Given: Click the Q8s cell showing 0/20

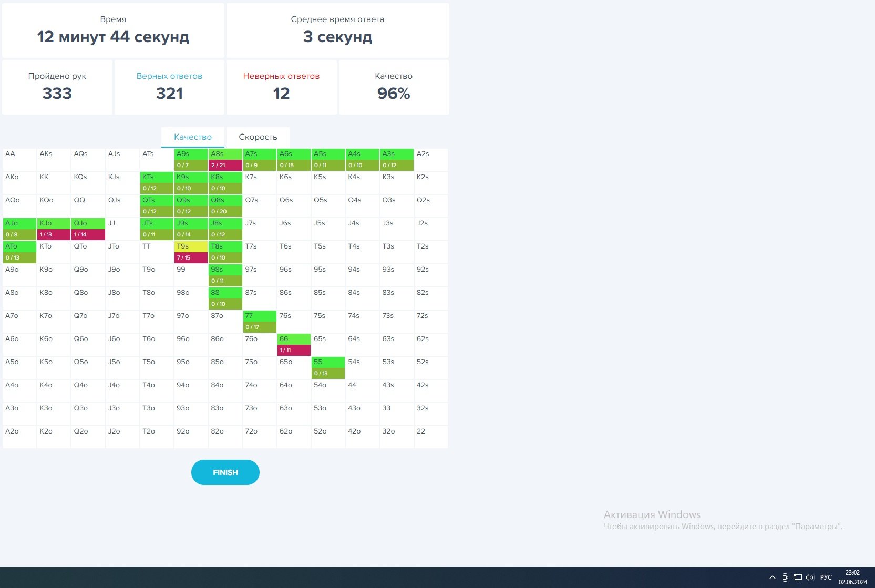Looking at the screenshot, I should (225, 206).
